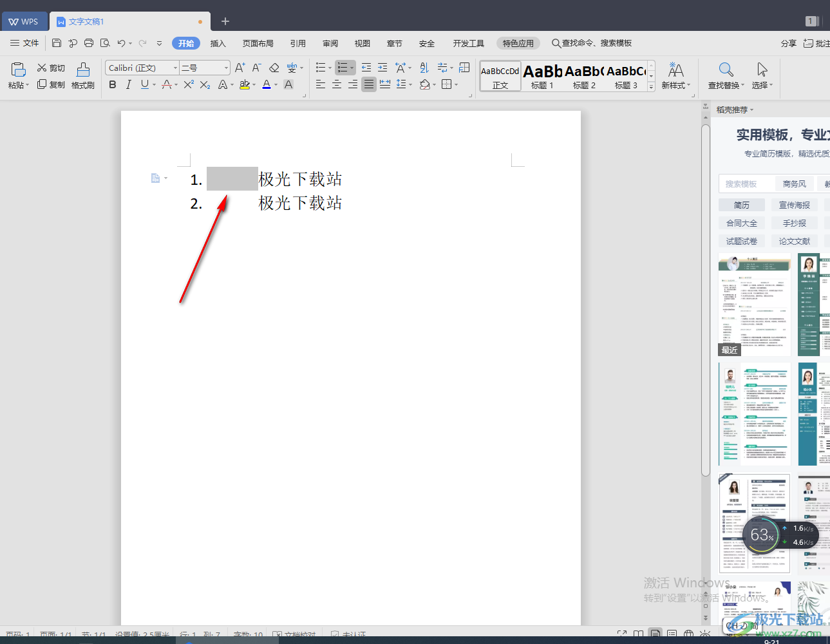830x644 pixels.
Task: Decrease the paragraph indent
Action: click(366, 68)
